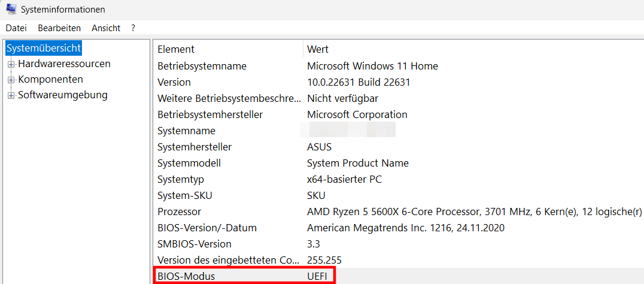Open the Datei menu
Image resolution: width=644 pixels, height=284 pixels.
point(16,28)
